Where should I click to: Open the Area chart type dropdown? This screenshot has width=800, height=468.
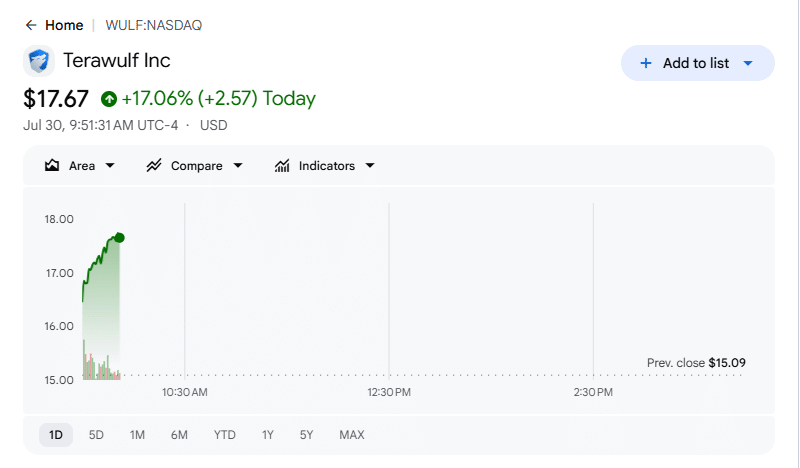point(80,165)
